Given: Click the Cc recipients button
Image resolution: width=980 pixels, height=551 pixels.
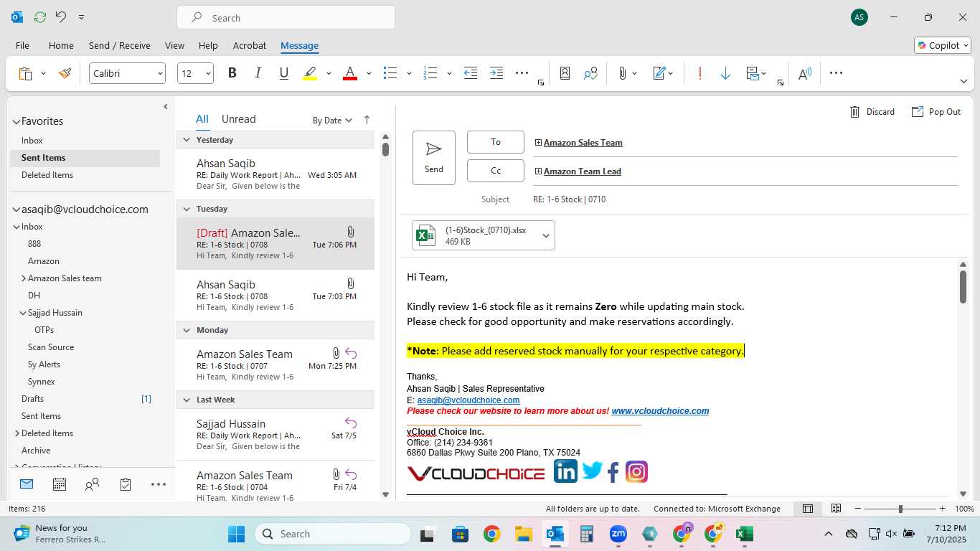Looking at the screenshot, I should 496,171.
